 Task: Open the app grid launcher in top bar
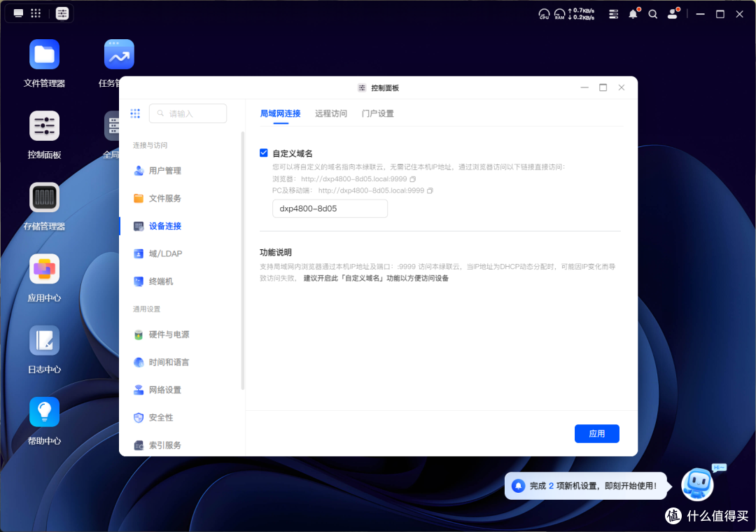pyautogui.click(x=36, y=13)
